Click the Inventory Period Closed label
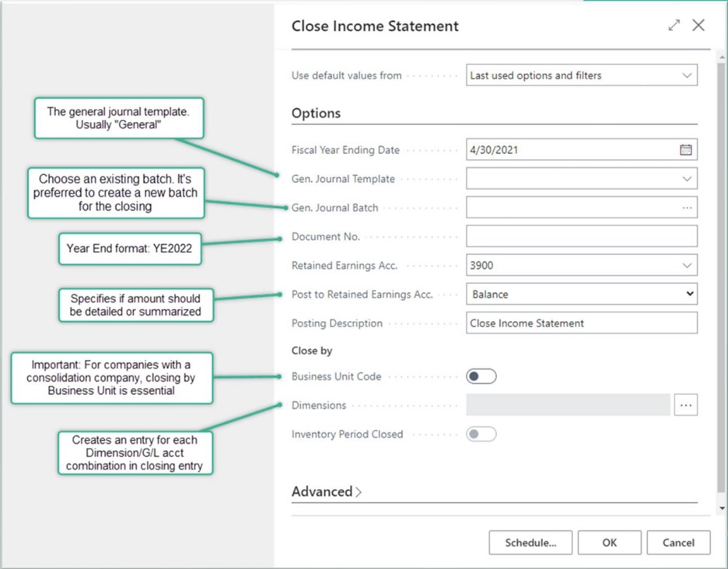 (348, 435)
